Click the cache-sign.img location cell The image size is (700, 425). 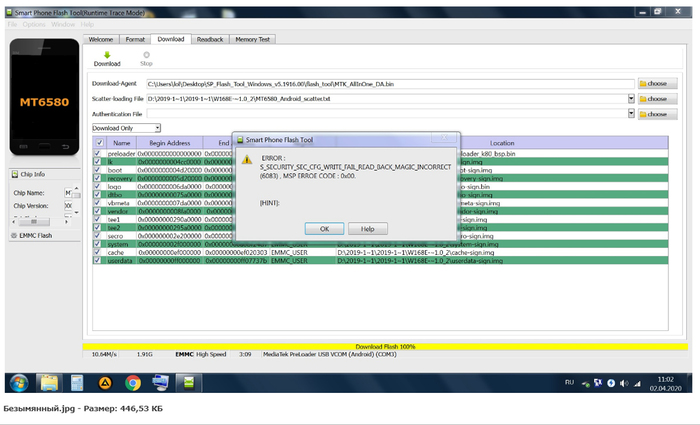point(502,252)
